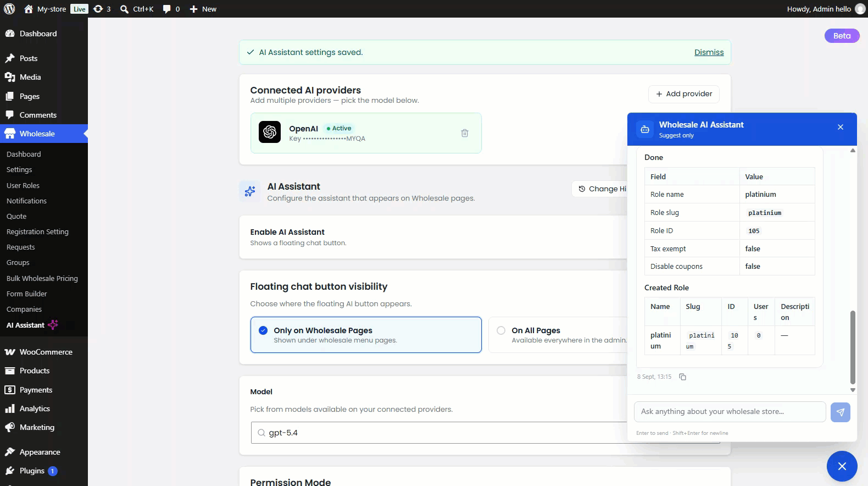Open the gpt-5.4 model search box
The width and height of the screenshot is (868, 486).
coord(438,433)
